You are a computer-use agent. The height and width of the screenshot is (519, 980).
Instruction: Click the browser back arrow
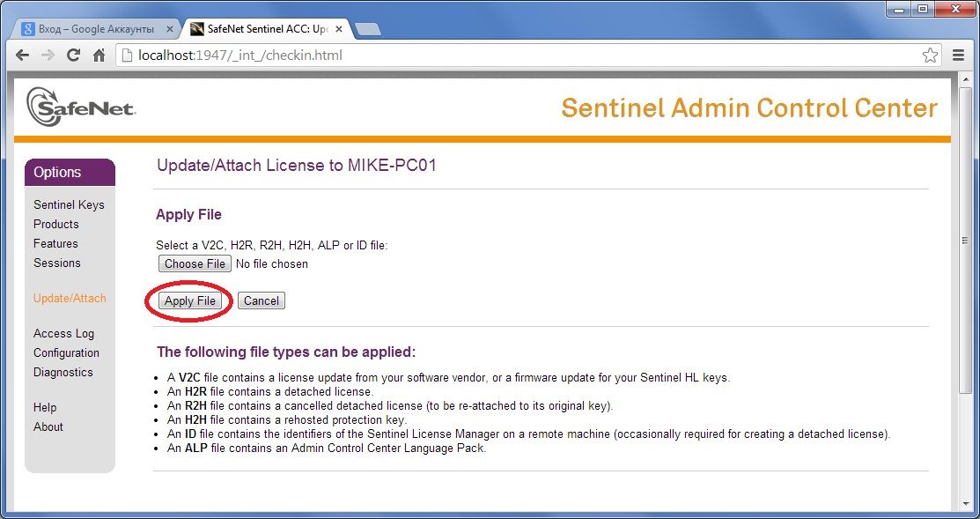pyautogui.click(x=23, y=56)
